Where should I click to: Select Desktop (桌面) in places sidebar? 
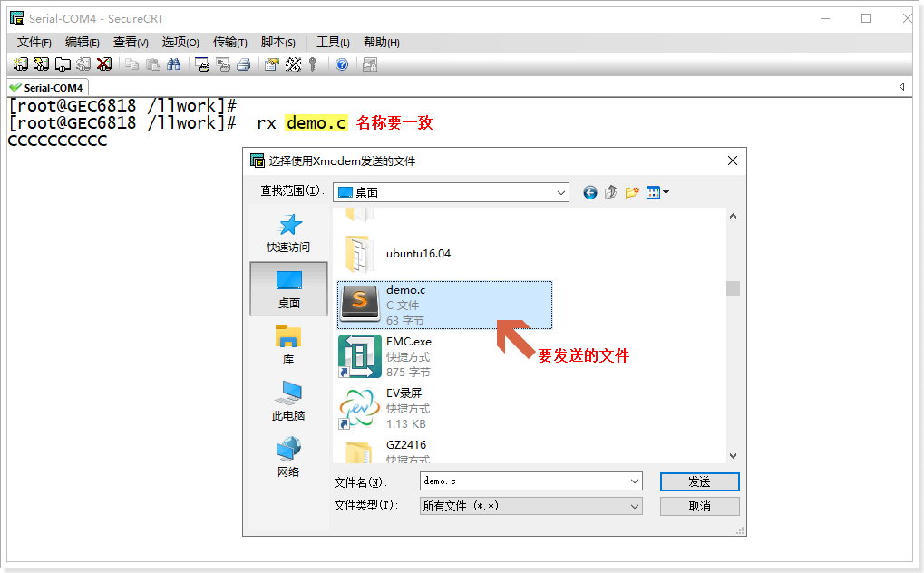pyautogui.click(x=288, y=289)
